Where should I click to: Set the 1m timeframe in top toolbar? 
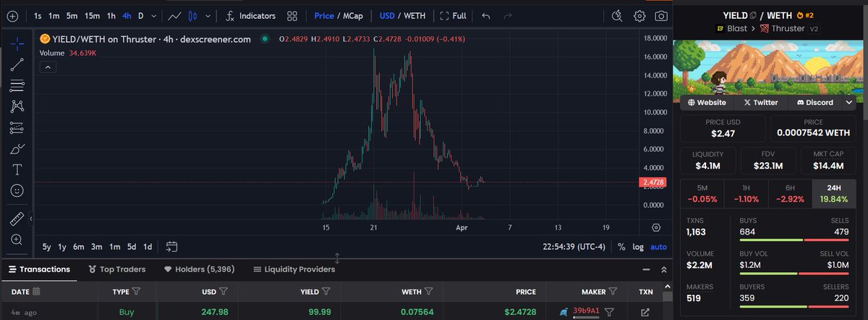(x=54, y=15)
